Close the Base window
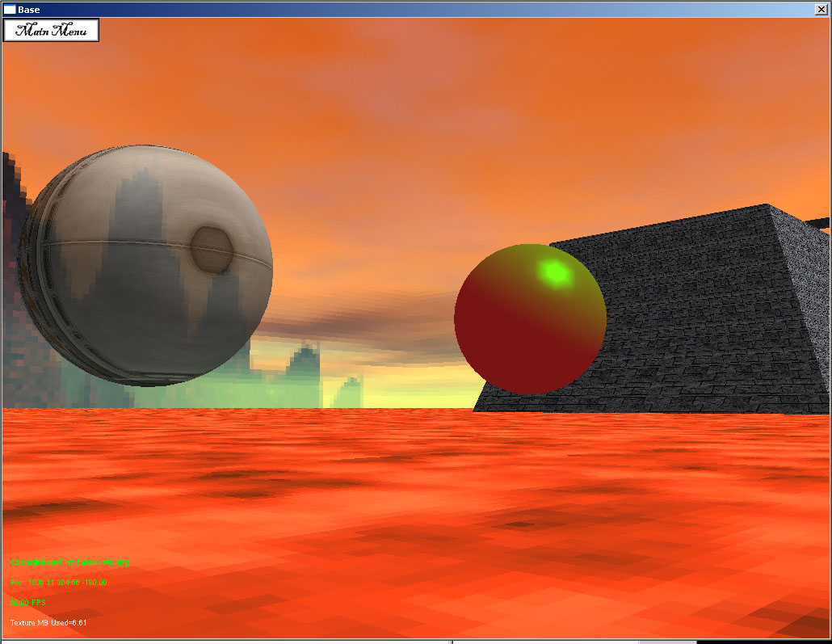 point(821,9)
